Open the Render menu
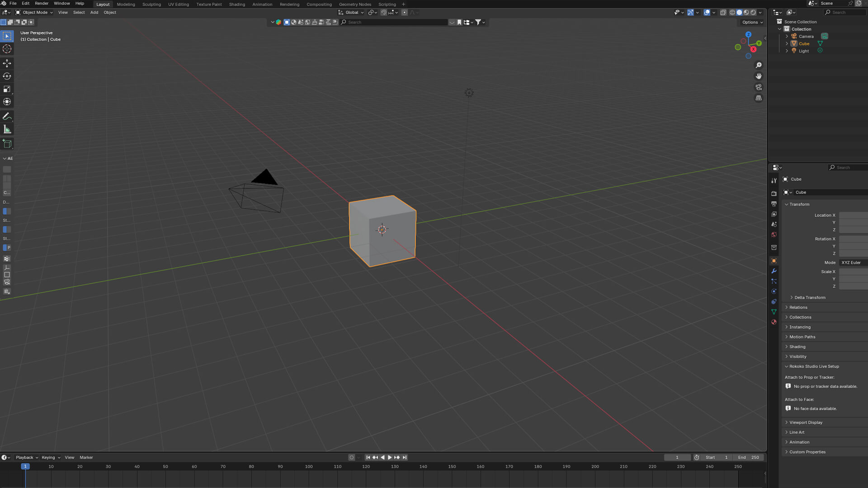This screenshot has width=868, height=488. coord(42,4)
